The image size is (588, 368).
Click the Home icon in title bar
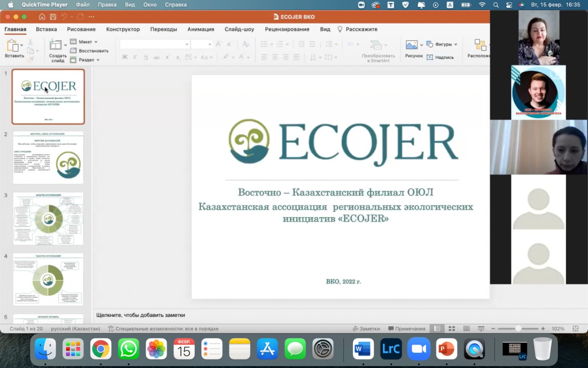coord(42,17)
